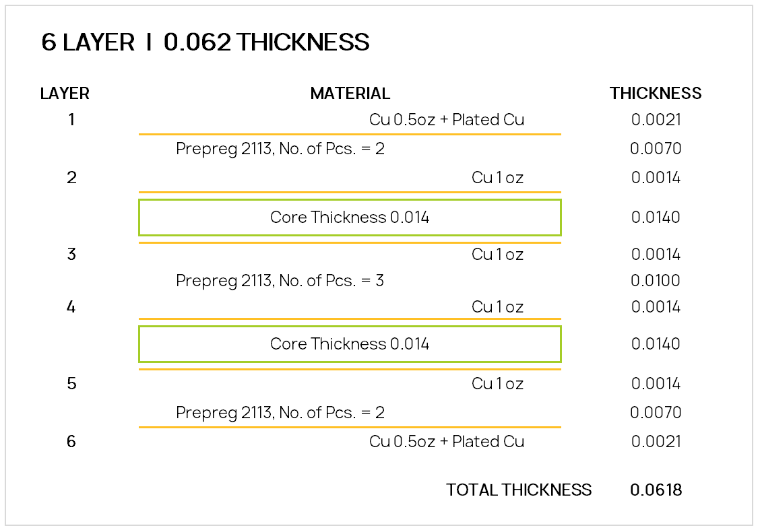Select the LAYER column header

pos(65,94)
